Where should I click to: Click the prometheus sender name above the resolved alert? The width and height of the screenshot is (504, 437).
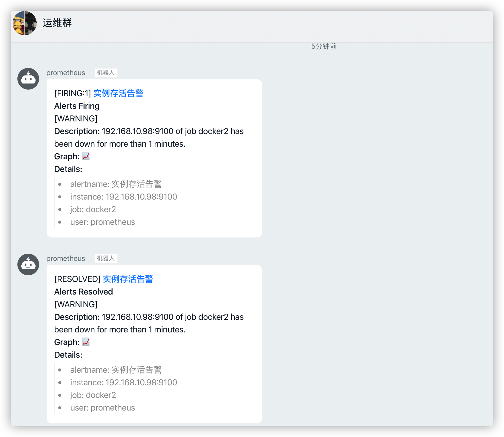coord(65,258)
